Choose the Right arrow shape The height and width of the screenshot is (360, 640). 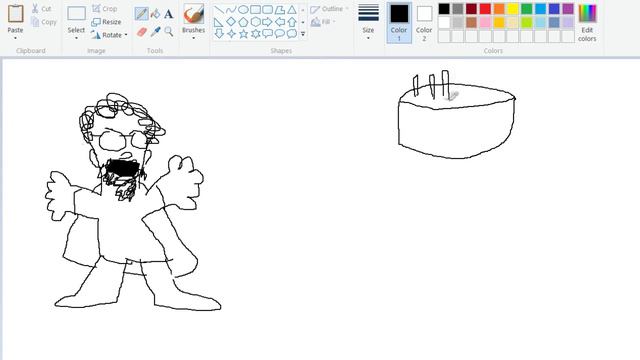(267, 22)
